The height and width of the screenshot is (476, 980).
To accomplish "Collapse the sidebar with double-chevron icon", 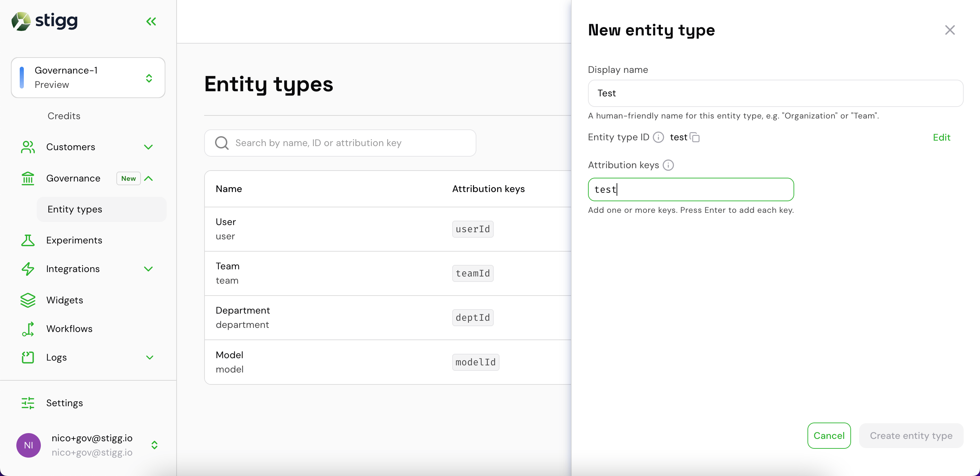I will coord(151,21).
